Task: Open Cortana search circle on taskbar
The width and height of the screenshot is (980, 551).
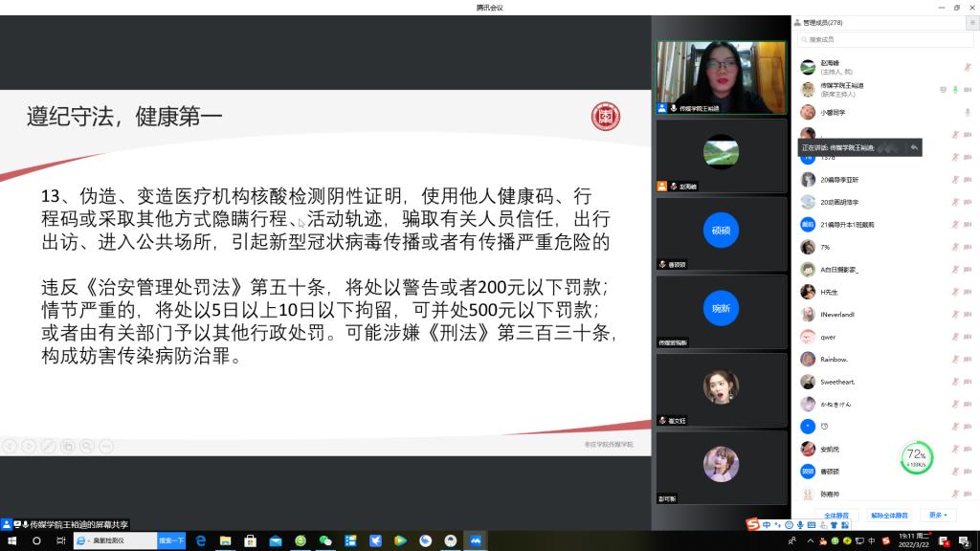Action: click(x=36, y=541)
